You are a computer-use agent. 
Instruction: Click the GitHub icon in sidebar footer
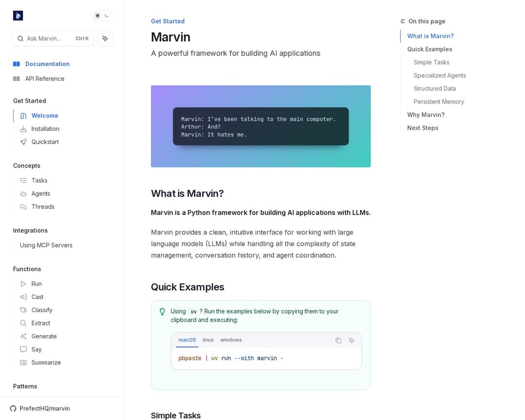[13, 408]
